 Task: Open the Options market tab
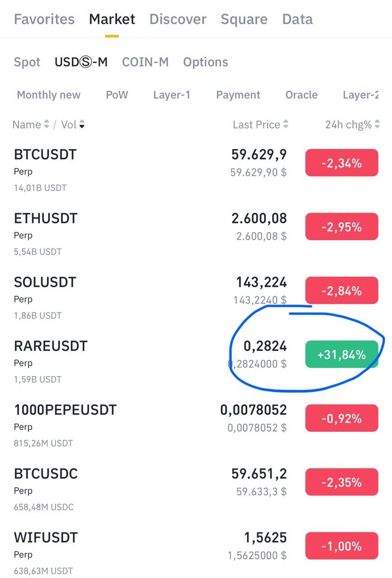coord(205,62)
